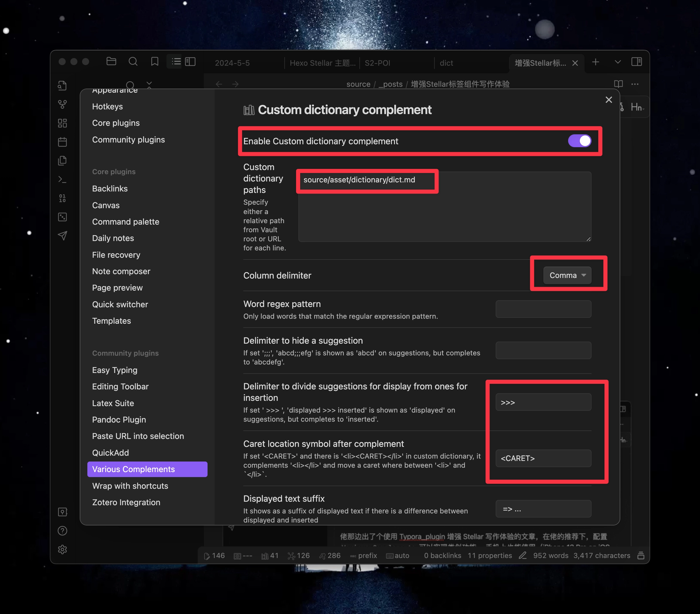This screenshot has width=700, height=614.
Task: Click the paper plane ribbon icon
Action: click(62, 235)
